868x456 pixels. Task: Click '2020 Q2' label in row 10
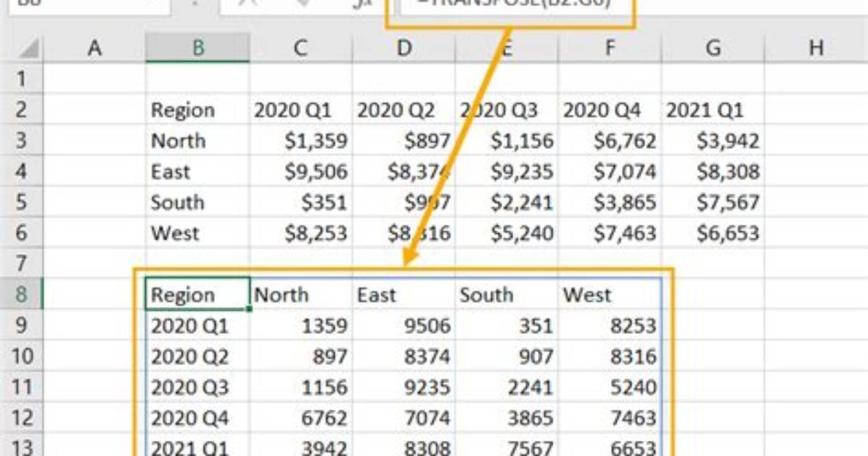197,356
